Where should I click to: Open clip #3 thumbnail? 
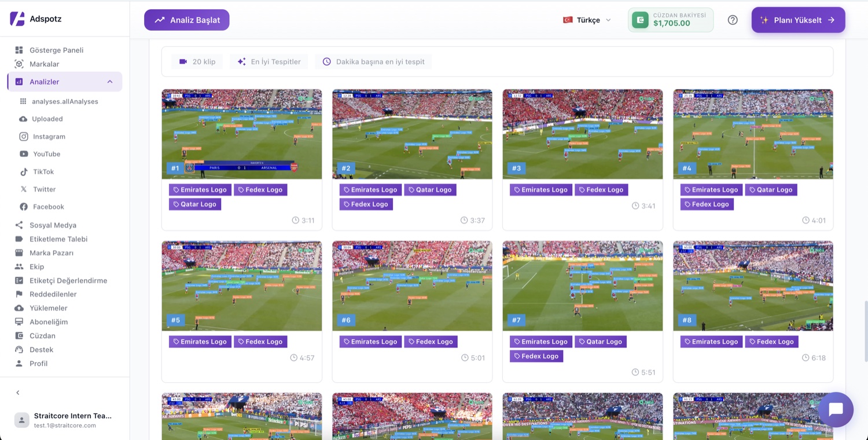pyautogui.click(x=583, y=134)
